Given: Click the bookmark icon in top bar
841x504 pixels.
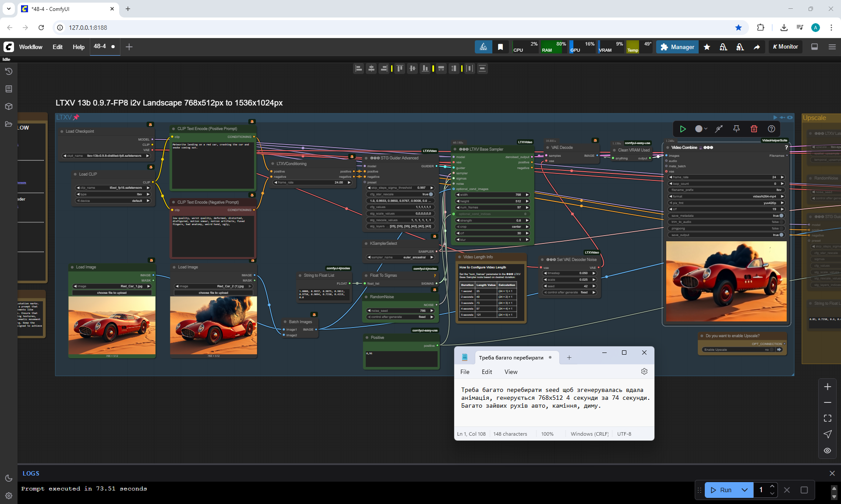Looking at the screenshot, I should click(500, 47).
